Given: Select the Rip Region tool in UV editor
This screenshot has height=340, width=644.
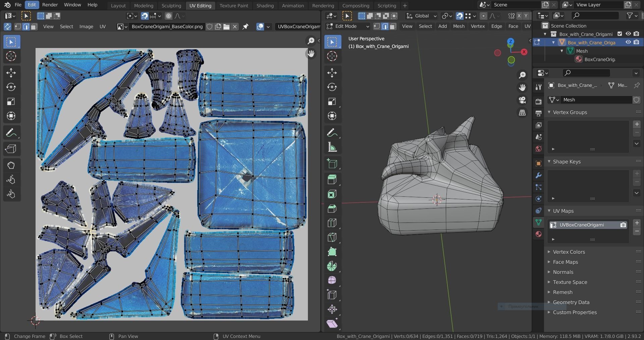Looking at the screenshot, I should click(11, 149).
